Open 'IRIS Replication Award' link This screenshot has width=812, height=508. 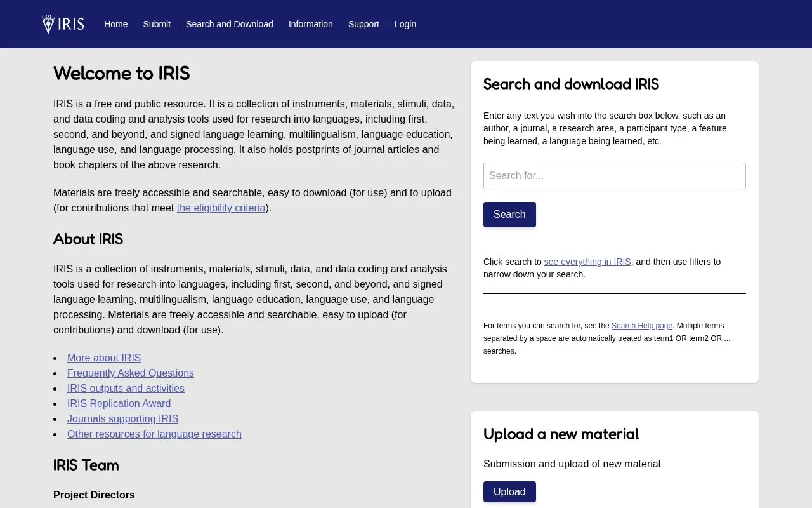coord(119,404)
